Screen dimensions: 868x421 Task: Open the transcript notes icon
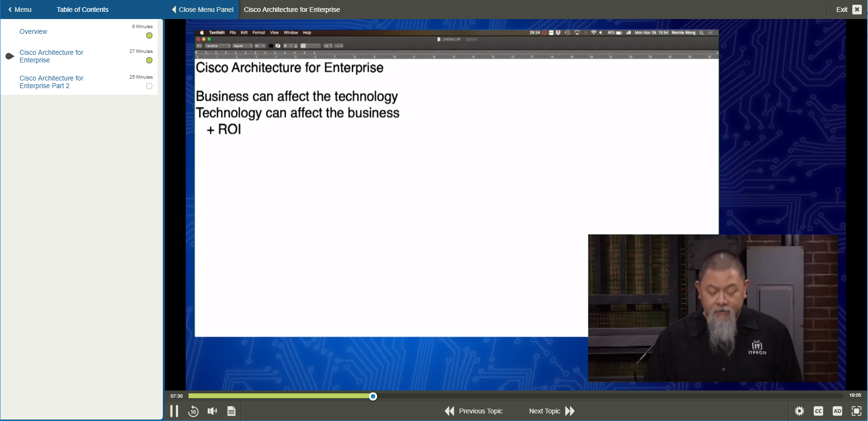[x=231, y=411]
